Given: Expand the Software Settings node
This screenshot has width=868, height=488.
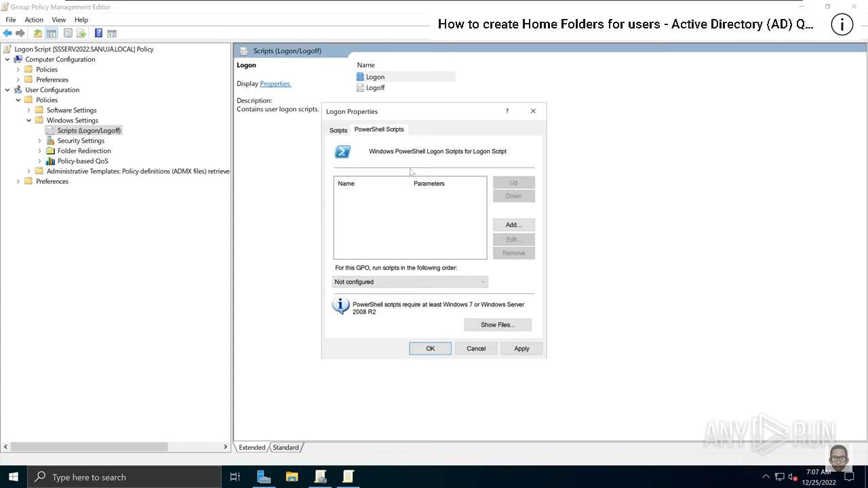Looking at the screenshot, I should click(29, 110).
